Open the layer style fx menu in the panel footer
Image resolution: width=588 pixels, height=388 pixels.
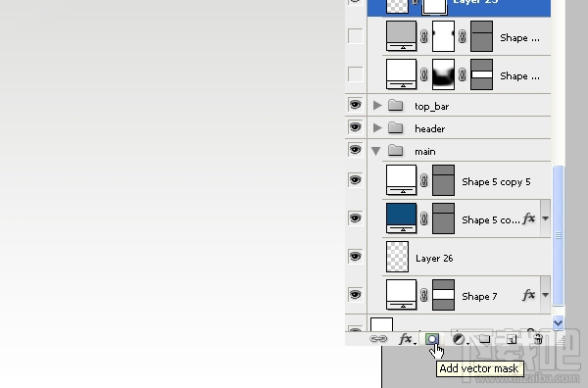coord(407,339)
